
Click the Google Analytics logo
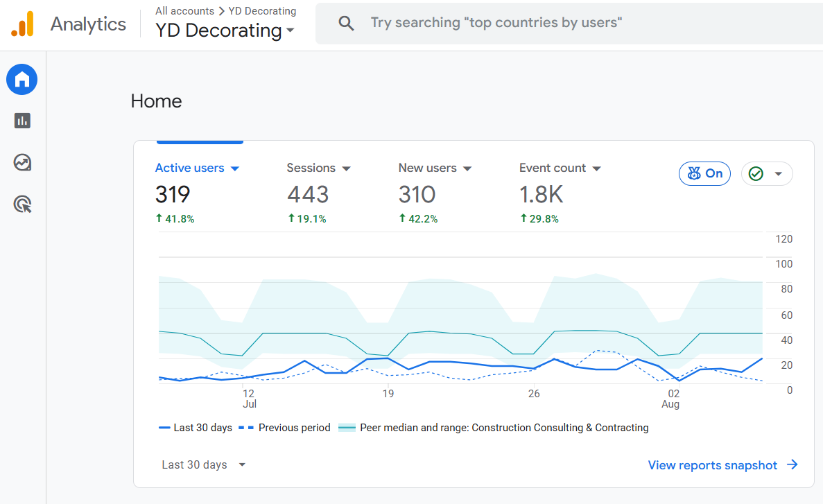click(22, 24)
